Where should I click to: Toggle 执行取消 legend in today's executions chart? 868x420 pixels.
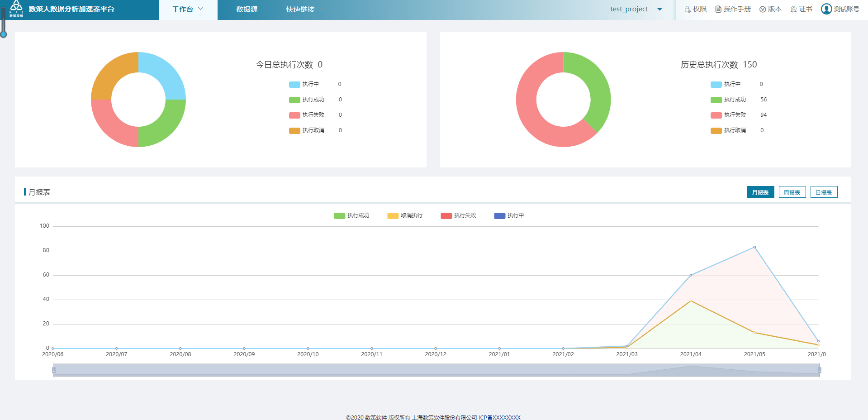pos(307,130)
